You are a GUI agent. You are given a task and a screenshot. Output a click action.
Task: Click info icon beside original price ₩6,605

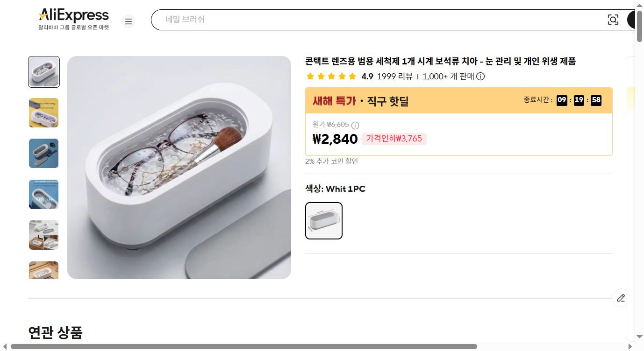tap(355, 125)
